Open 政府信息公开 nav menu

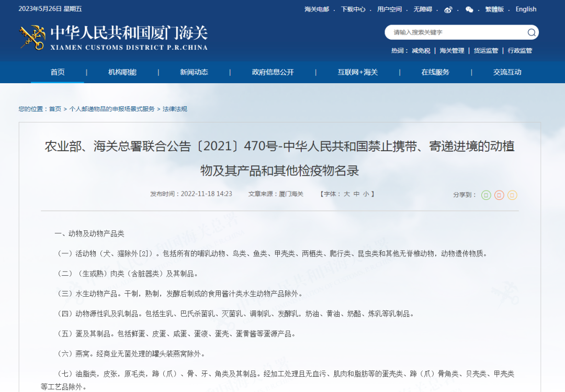tap(273, 72)
